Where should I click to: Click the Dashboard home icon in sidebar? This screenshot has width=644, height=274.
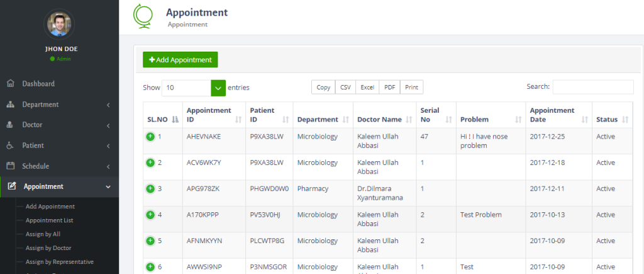click(10, 84)
